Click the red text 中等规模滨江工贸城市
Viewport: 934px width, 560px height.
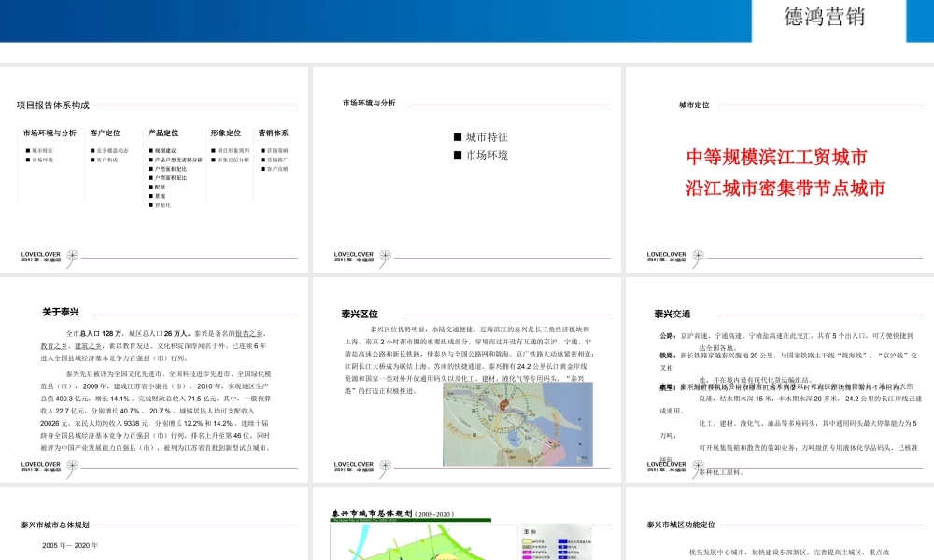click(777, 157)
